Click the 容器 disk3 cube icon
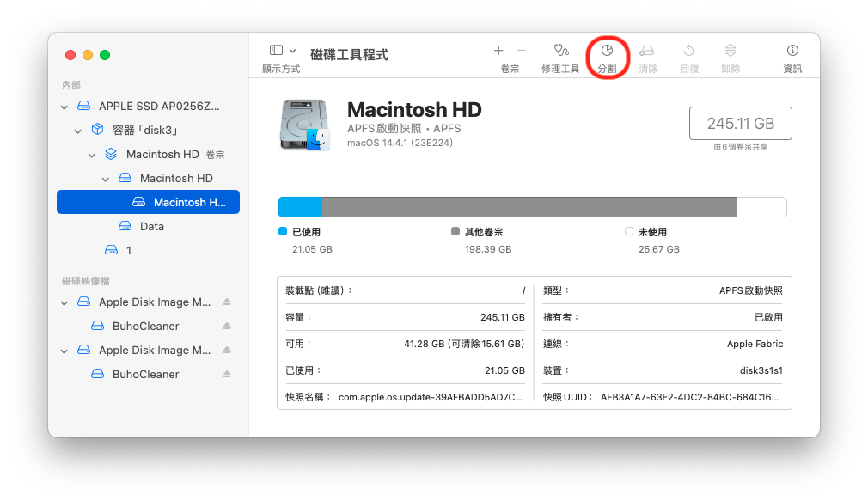Viewport: 868px width, 501px height. click(97, 130)
